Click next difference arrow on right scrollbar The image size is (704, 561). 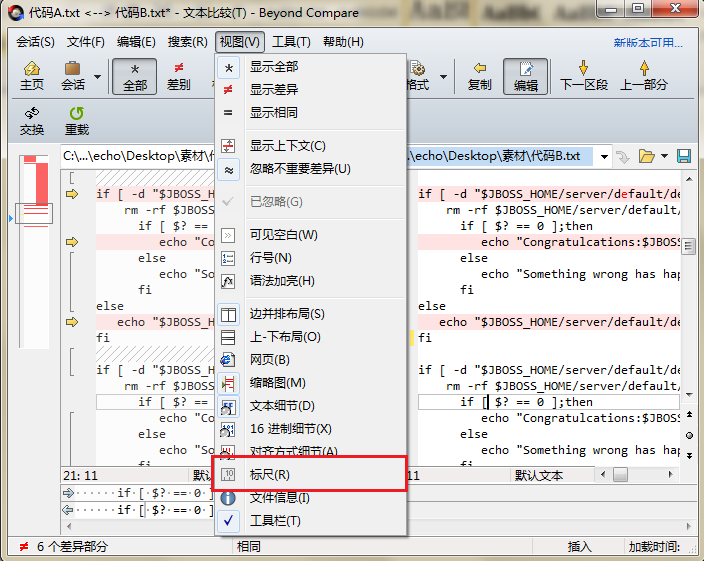(689, 456)
